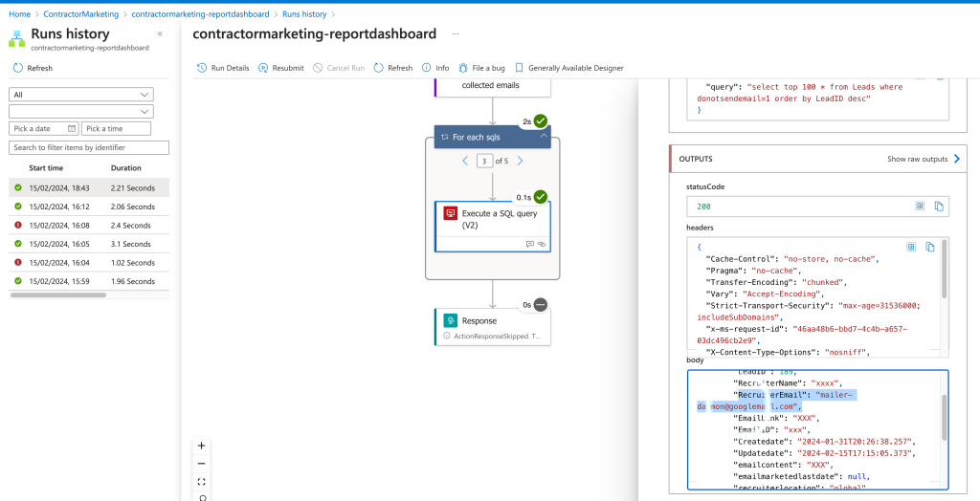Open the empty filter dropdown below All
The image size is (980, 501).
tap(81, 111)
